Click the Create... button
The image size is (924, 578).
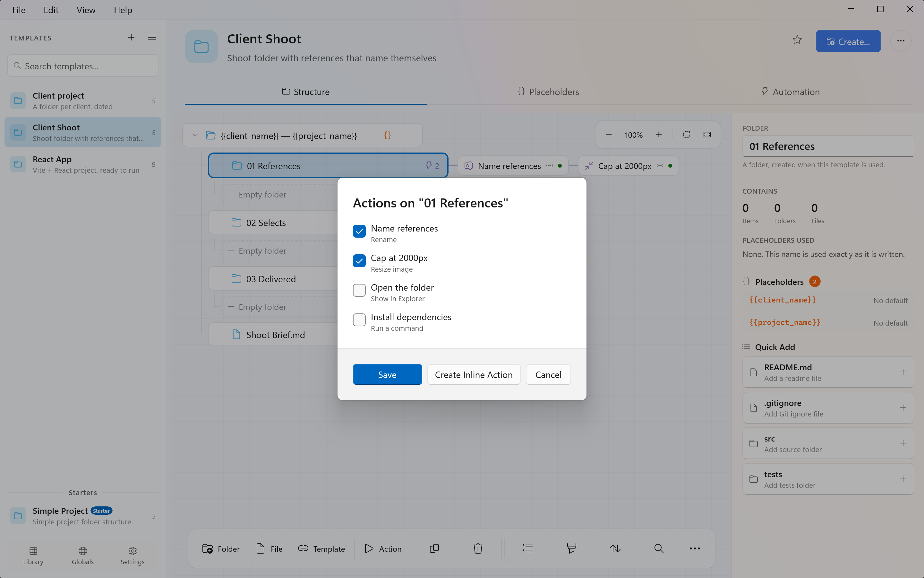click(848, 41)
